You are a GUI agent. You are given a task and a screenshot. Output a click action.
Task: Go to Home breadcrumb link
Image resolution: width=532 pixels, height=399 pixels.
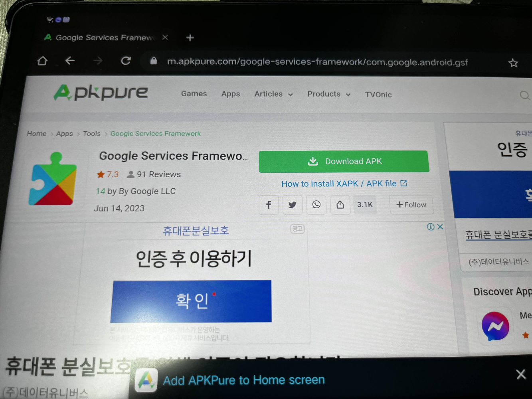(37, 134)
